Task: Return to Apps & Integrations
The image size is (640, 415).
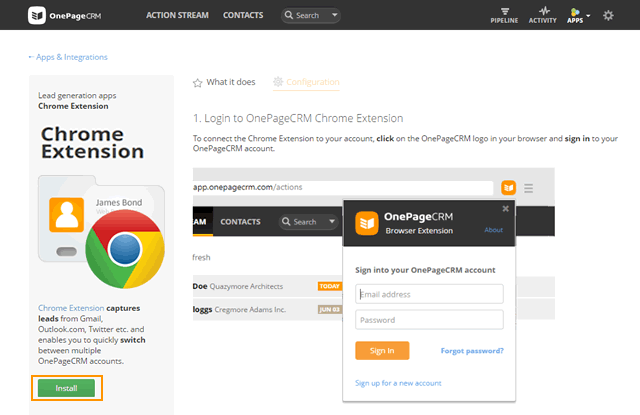Action: pyautogui.click(x=68, y=57)
